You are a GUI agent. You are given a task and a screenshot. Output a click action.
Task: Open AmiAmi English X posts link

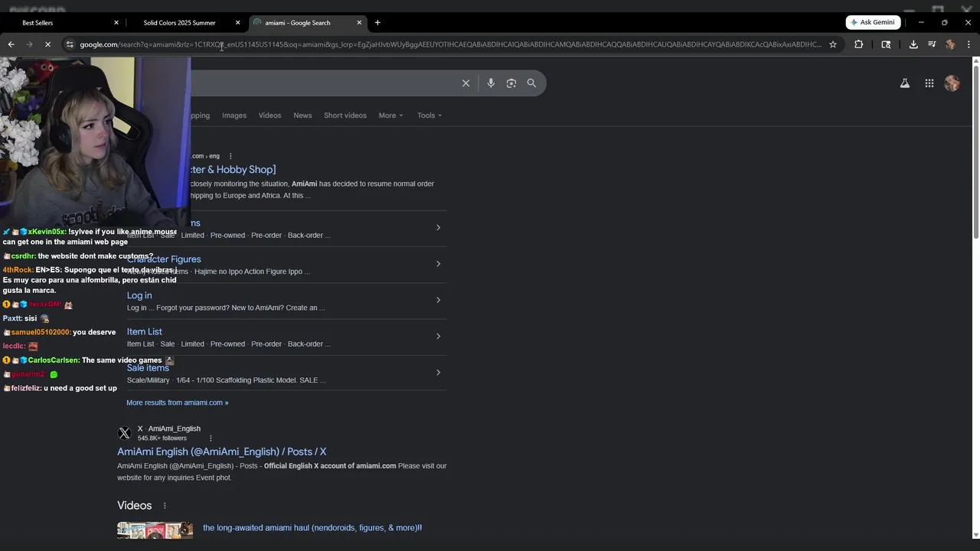coord(222,452)
